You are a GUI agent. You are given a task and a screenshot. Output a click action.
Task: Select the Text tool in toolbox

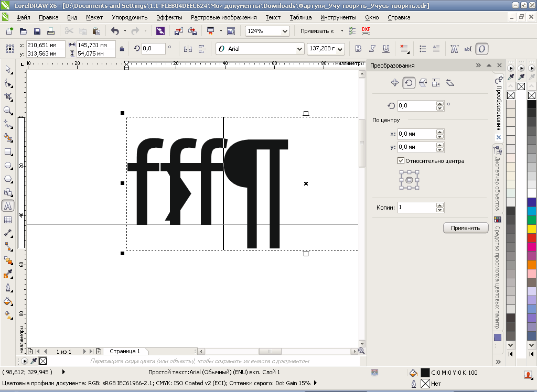coord(8,206)
